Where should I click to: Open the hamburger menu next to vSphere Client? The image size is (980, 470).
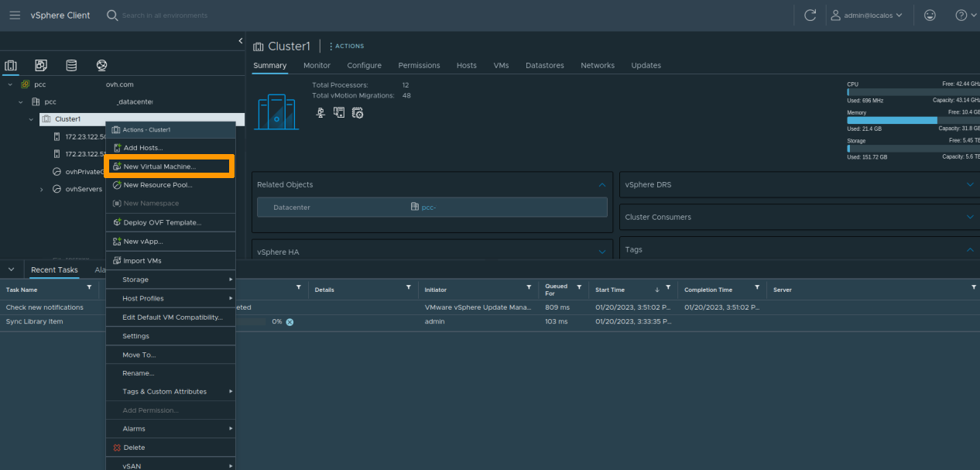click(15, 15)
